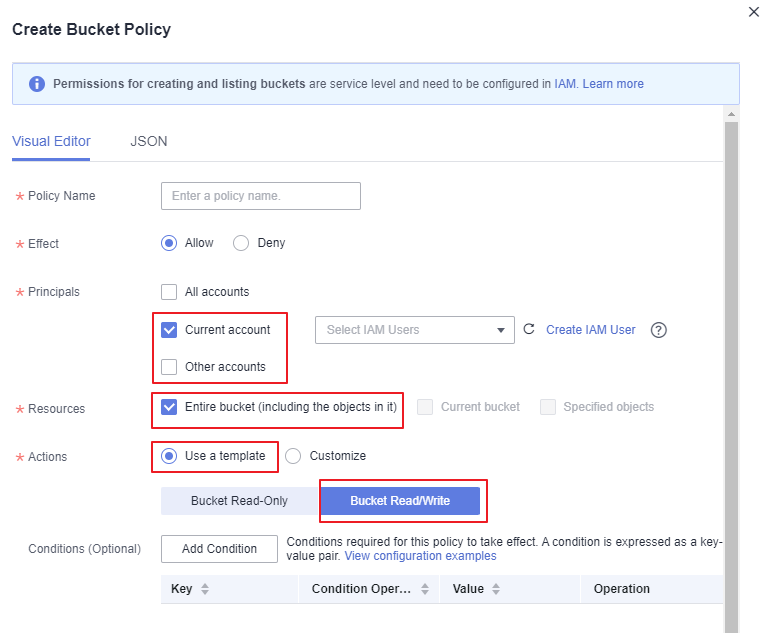The image size is (762, 633).
Task: Open the Select IAM Users dropdown
Action: point(415,330)
